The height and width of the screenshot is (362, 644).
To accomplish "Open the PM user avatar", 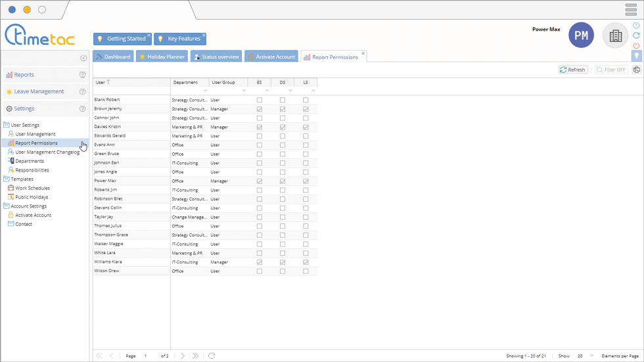I will (581, 35).
